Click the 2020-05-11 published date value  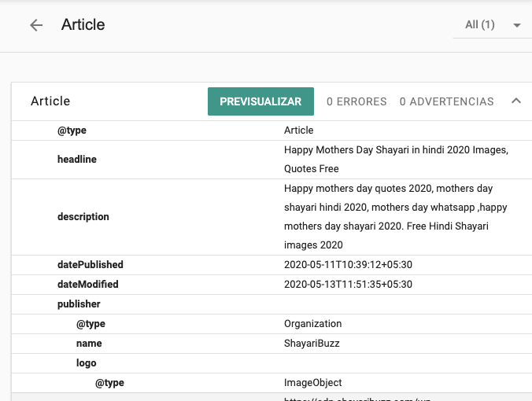click(x=348, y=265)
